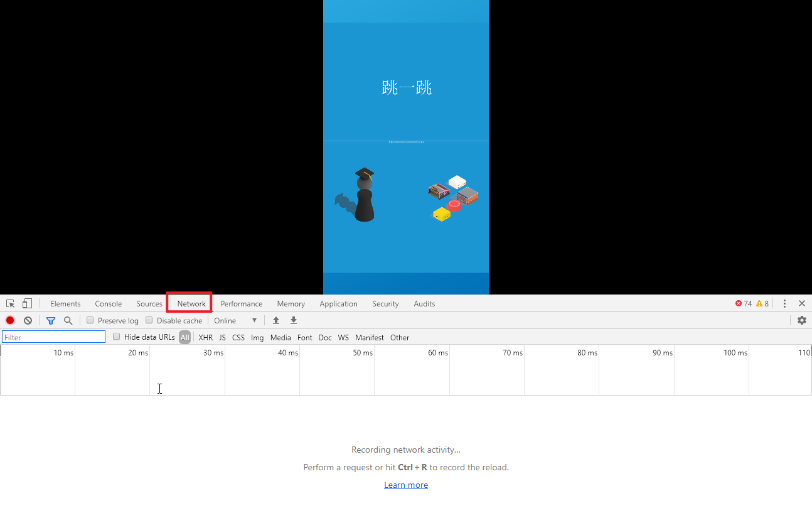The image size is (812, 518).
Task: Filter requests by CSS
Action: [238, 337]
